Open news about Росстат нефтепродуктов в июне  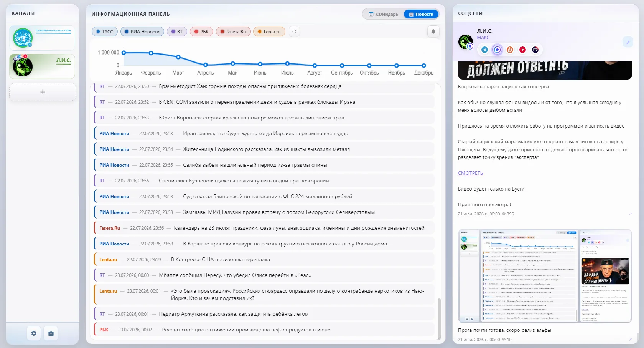click(264, 330)
